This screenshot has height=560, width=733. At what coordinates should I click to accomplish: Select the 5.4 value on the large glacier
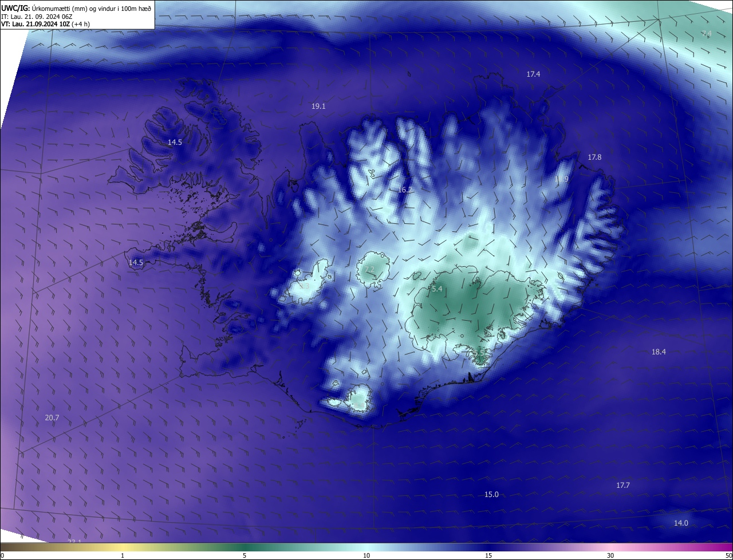click(437, 289)
